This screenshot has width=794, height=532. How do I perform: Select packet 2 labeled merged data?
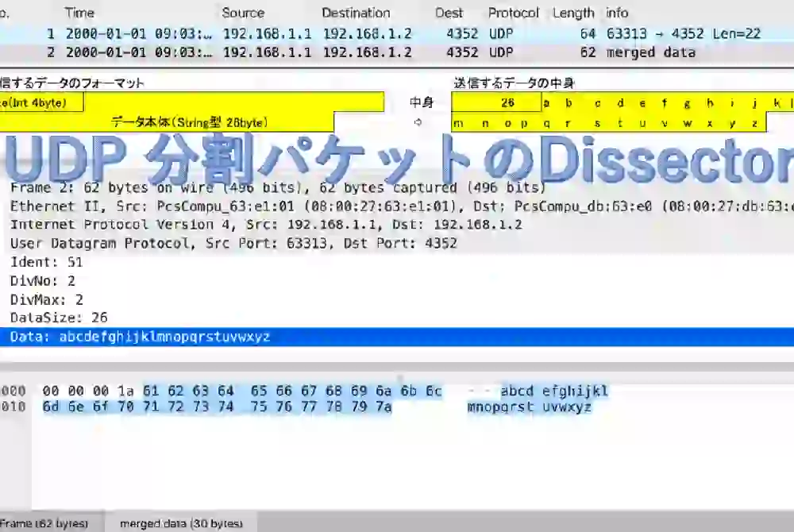click(397, 52)
